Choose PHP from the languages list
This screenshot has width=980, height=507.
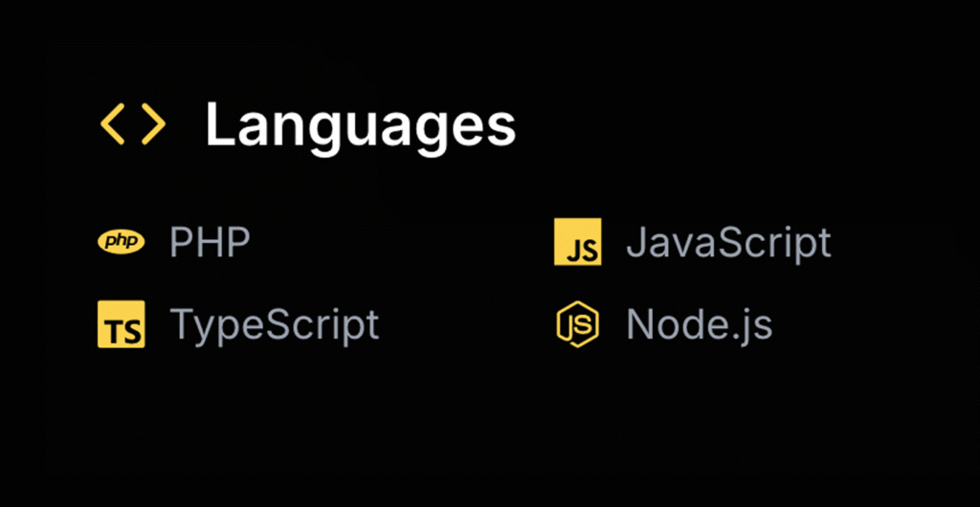pyautogui.click(x=210, y=243)
